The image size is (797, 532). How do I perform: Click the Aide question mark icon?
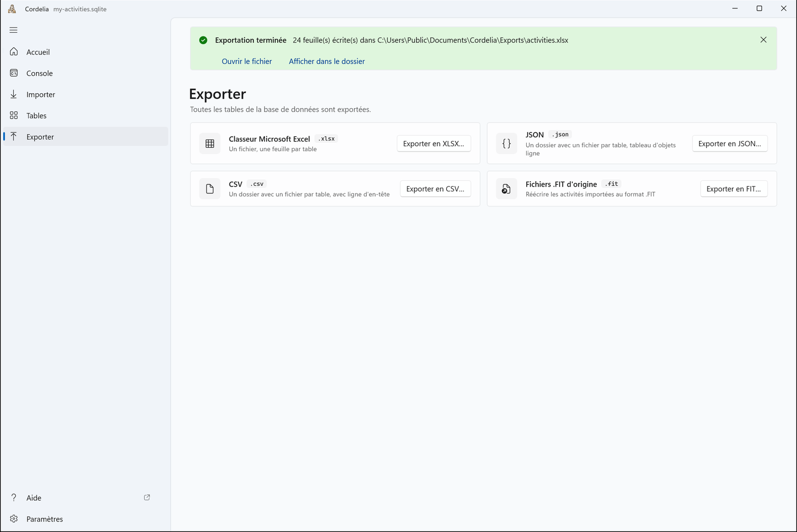coord(14,498)
